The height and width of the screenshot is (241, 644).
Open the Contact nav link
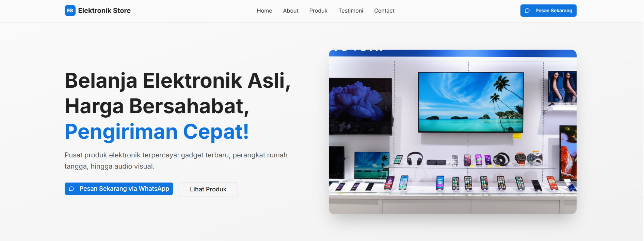(x=384, y=11)
